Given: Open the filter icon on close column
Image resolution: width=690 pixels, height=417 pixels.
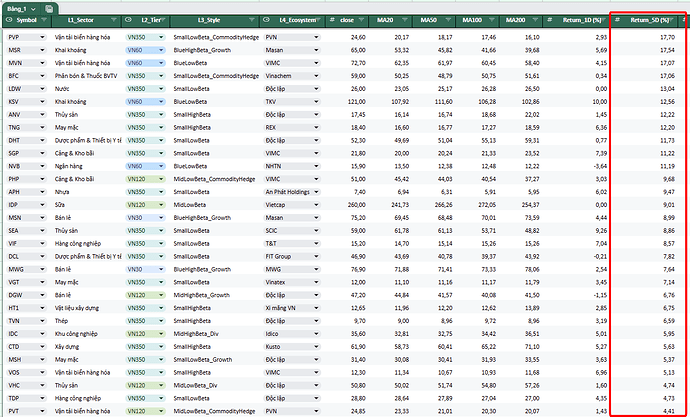Looking at the screenshot, I should click(x=361, y=20).
